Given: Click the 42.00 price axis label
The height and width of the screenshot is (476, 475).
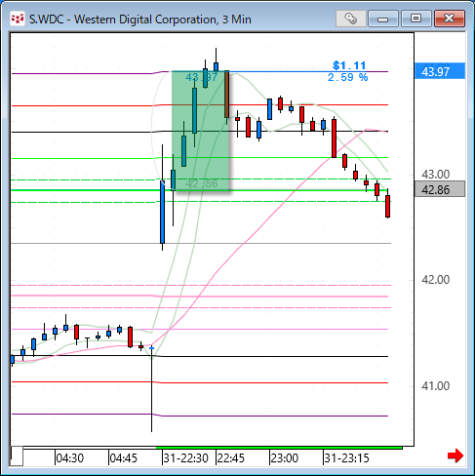Looking at the screenshot, I should pos(436,280).
